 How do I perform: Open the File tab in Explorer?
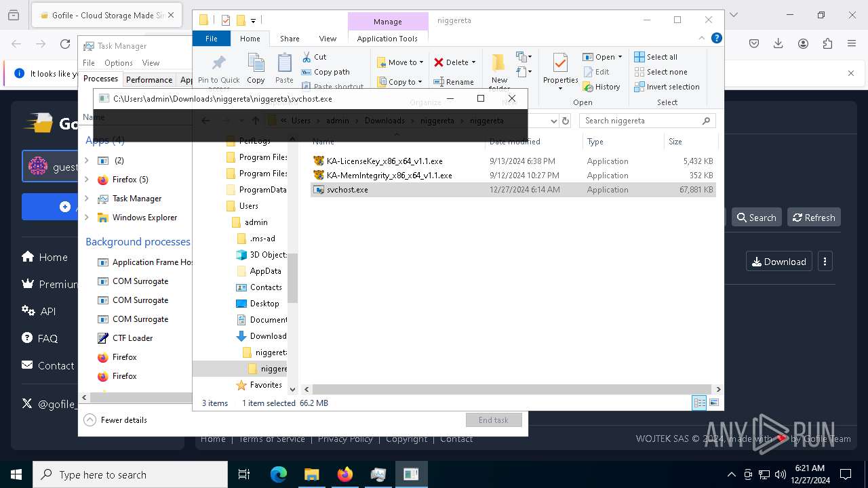click(212, 39)
